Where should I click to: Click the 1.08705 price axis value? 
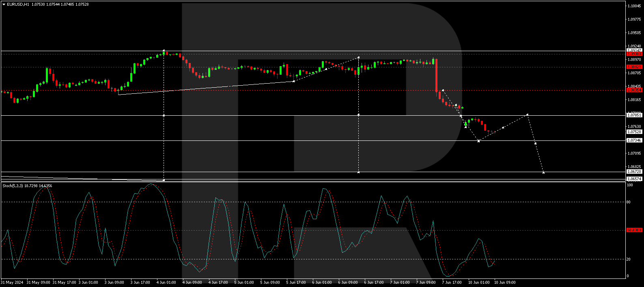click(634, 73)
